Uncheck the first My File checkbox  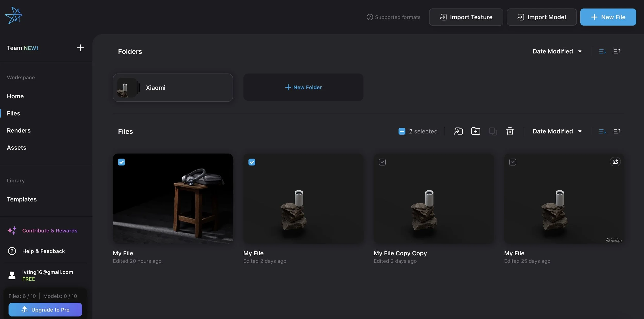(121, 162)
